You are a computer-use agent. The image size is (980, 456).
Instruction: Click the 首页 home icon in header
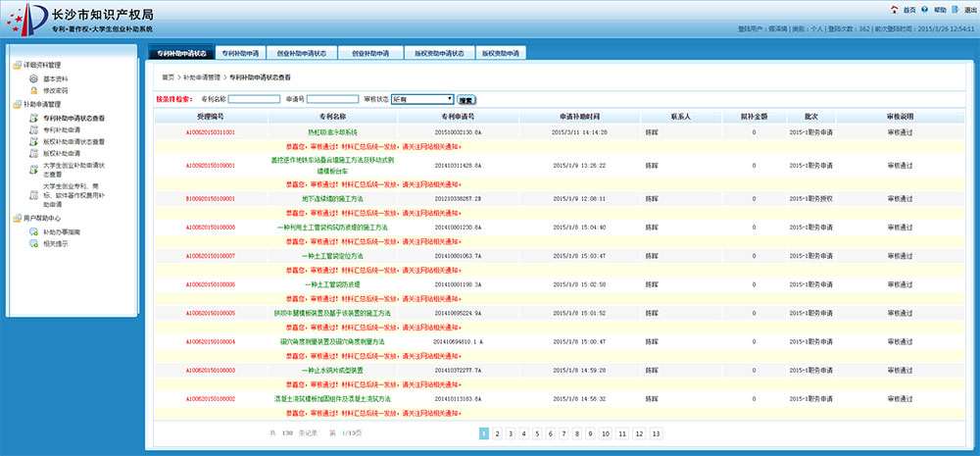pyautogui.click(x=896, y=9)
